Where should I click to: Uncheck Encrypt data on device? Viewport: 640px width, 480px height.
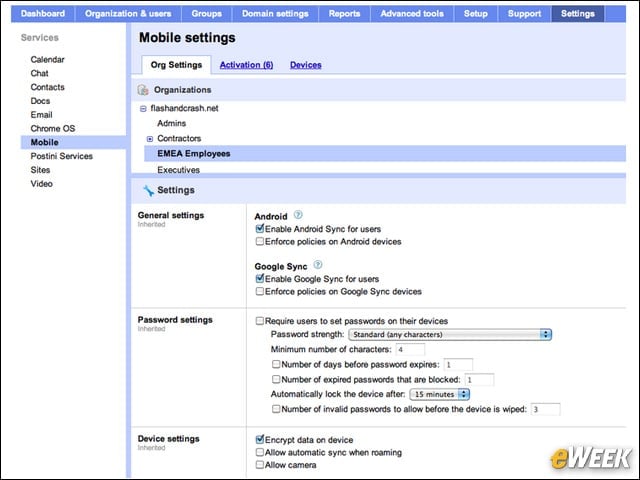point(260,440)
